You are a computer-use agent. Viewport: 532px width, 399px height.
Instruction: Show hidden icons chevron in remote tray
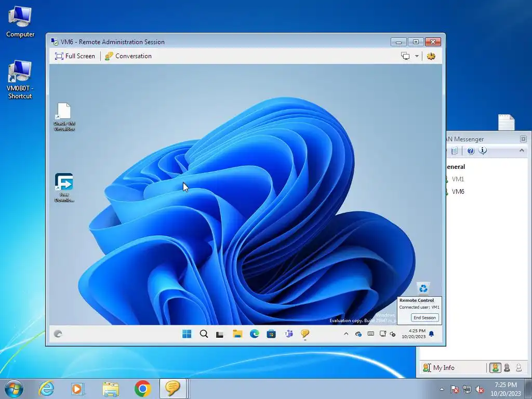click(346, 334)
